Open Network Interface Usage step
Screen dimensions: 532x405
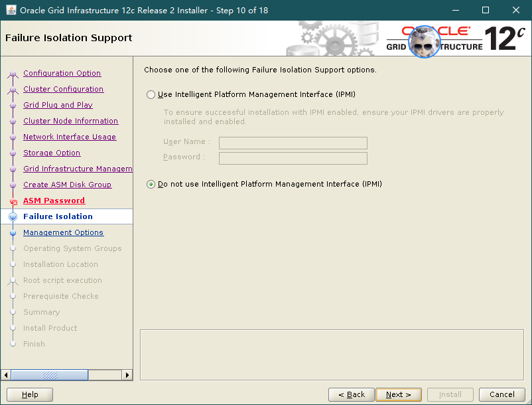70,137
